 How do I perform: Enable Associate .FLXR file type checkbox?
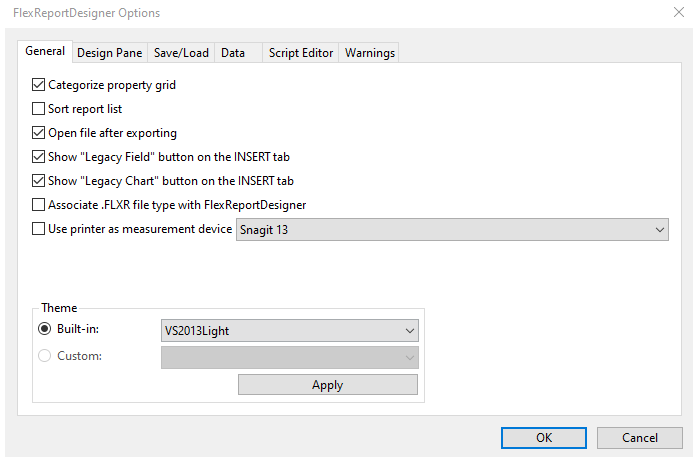tap(39, 205)
